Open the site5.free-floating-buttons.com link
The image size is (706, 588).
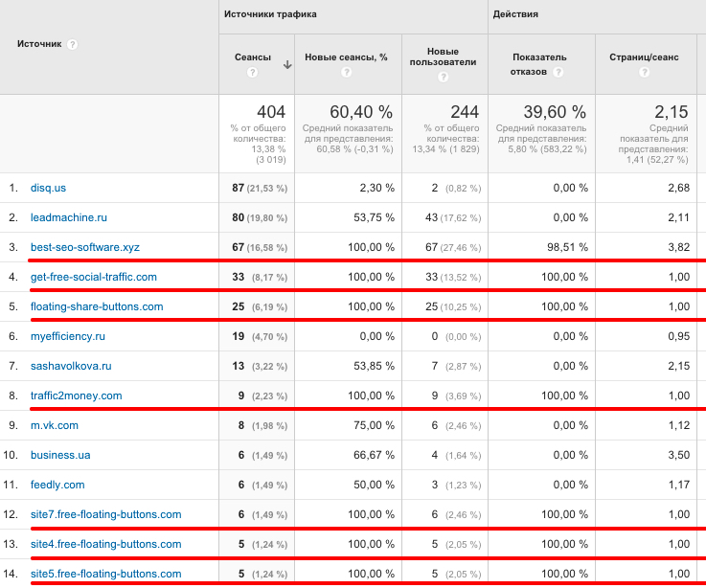pyautogui.click(x=105, y=574)
